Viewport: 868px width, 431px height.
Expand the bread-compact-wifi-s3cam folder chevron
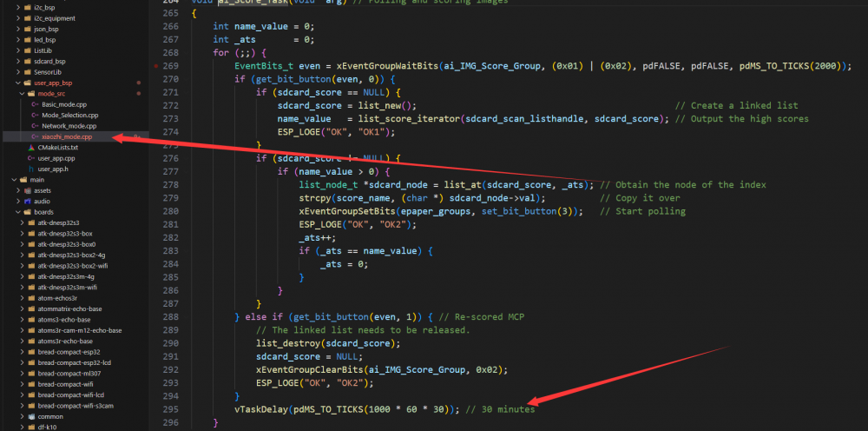click(x=21, y=406)
